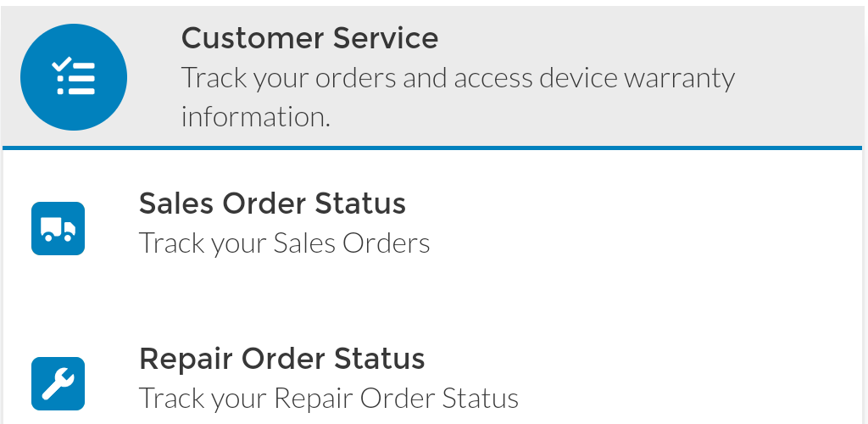Viewport: 868px width, 424px height.
Task: Click the gray Customer Service header panel
Action: (432, 76)
